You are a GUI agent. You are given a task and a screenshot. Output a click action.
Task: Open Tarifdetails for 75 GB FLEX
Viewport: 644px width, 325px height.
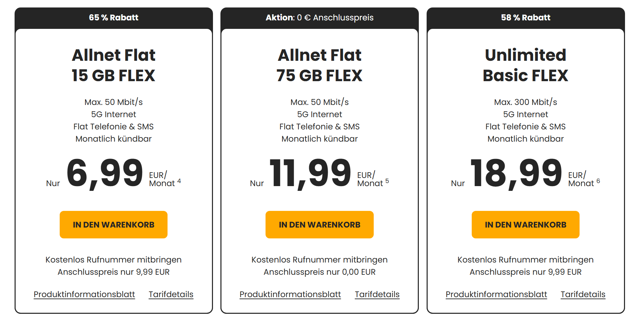click(377, 294)
